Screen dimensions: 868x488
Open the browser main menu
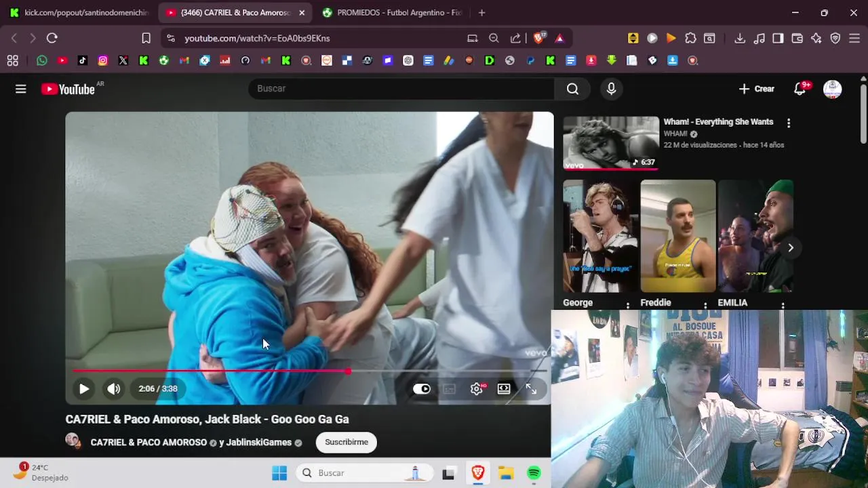(854, 38)
